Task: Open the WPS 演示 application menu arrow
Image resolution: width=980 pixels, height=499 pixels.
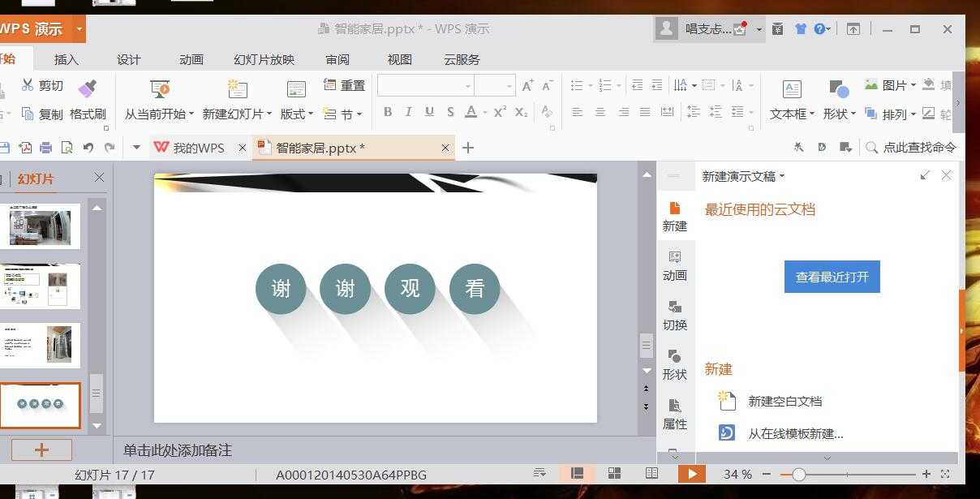Action: (78, 29)
